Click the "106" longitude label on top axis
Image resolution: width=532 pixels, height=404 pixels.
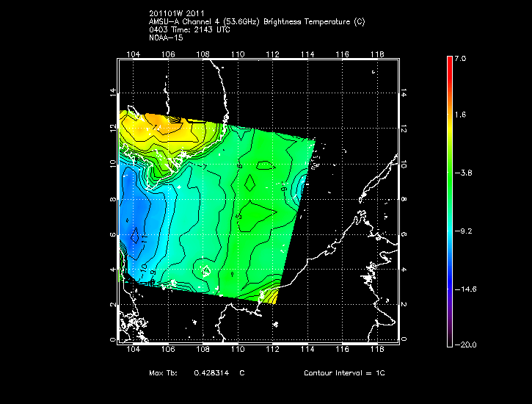pos(168,54)
